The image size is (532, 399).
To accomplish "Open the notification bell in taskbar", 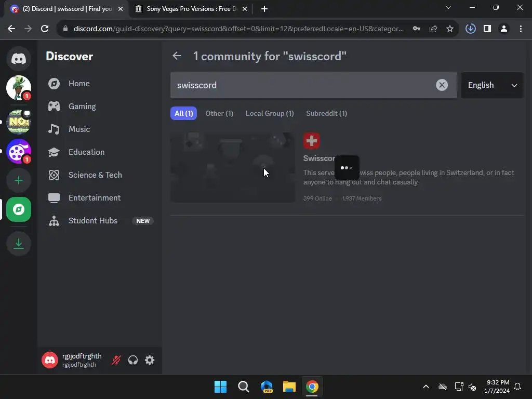I will pos(518,387).
